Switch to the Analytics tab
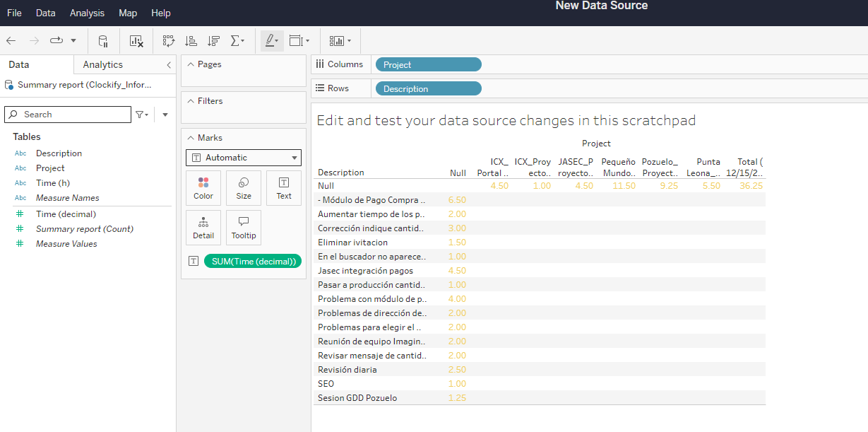This screenshot has width=868, height=432. [x=102, y=64]
